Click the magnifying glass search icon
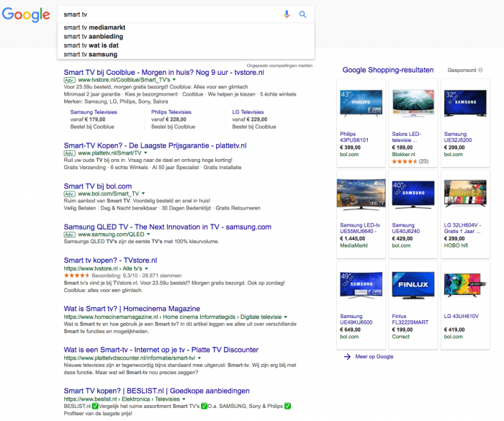Image resolution: width=504 pixels, height=421 pixels. 303,14
